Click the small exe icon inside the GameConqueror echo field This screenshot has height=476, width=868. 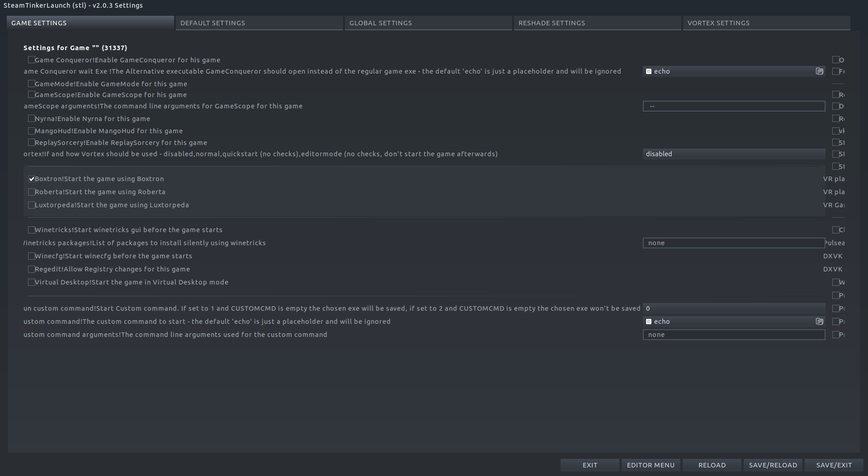tap(648, 71)
